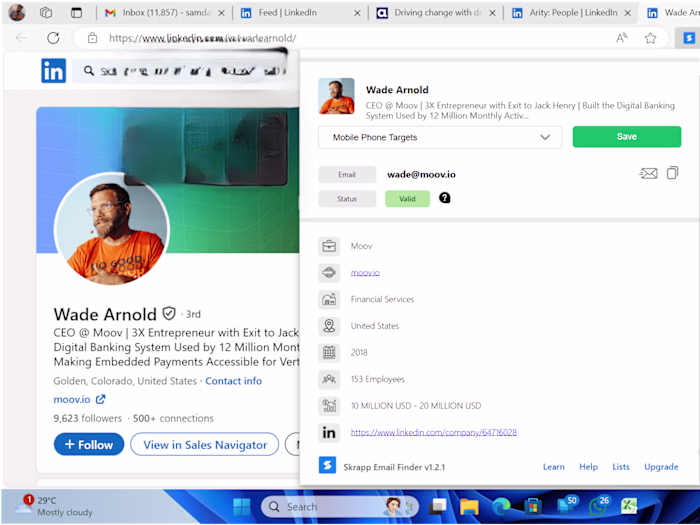Close the Arity: People tab

coord(628,13)
